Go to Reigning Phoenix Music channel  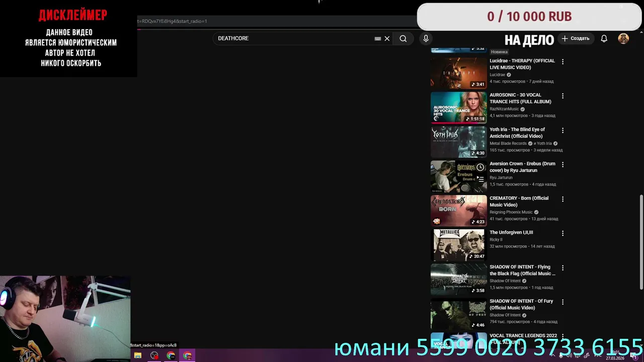(x=511, y=212)
